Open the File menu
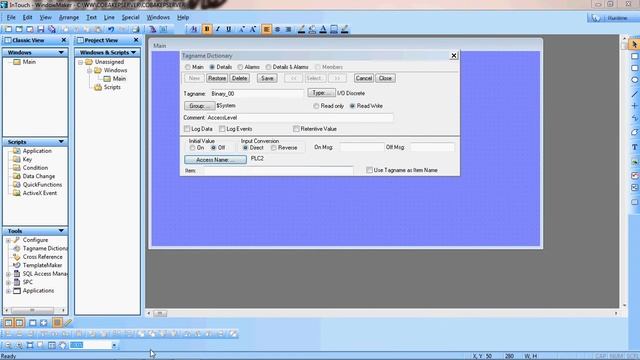 (x=11, y=18)
